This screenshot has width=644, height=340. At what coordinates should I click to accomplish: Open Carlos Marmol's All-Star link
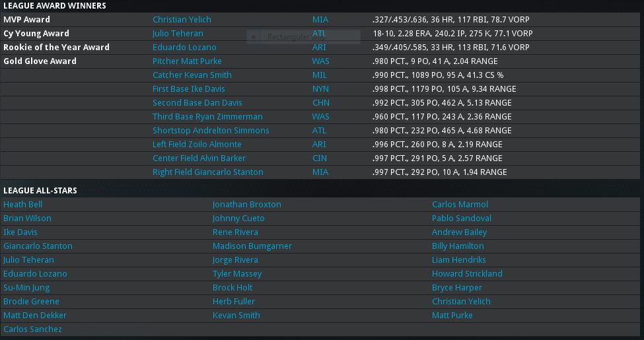(x=460, y=205)
